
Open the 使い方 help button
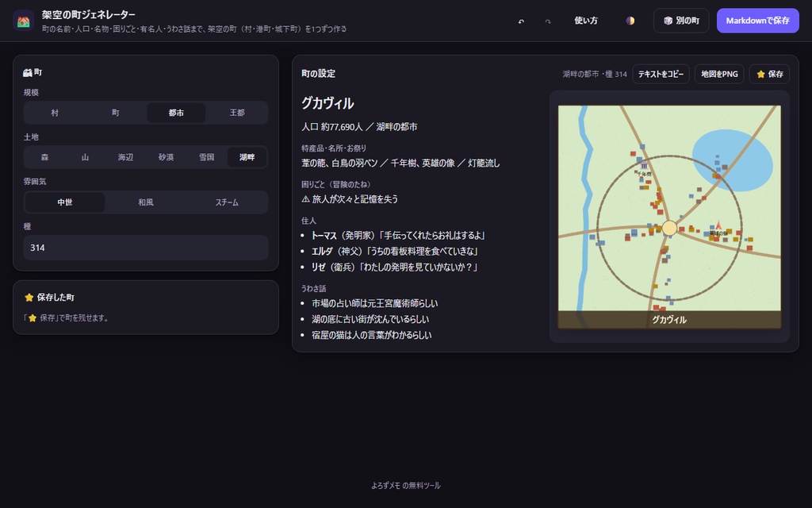(586, 21)
